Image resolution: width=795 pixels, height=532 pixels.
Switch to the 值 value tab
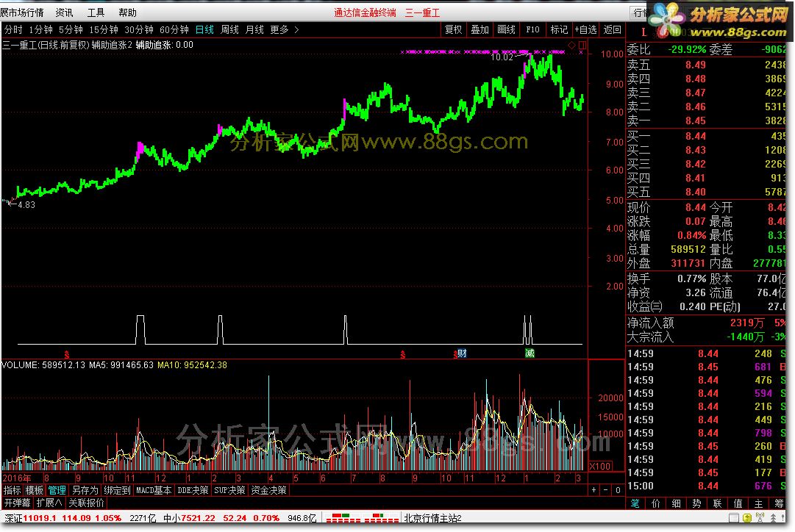(x=738, y=503)
